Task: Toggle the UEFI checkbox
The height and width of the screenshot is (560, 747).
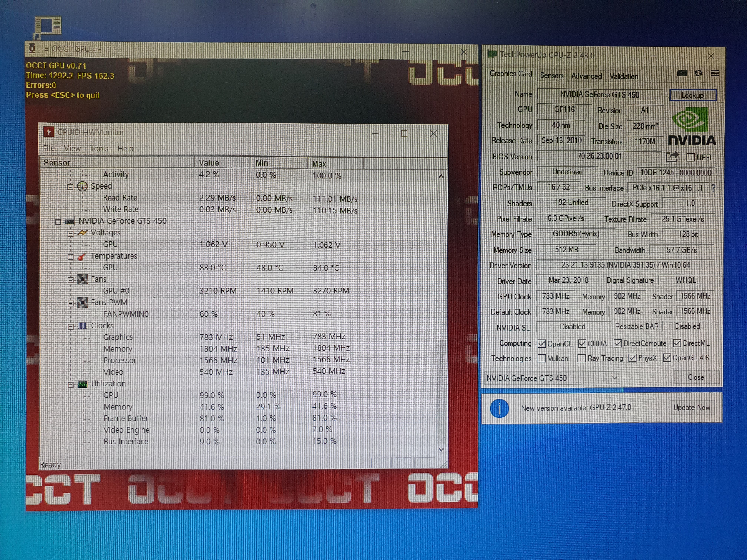Action: click(691, 157)
